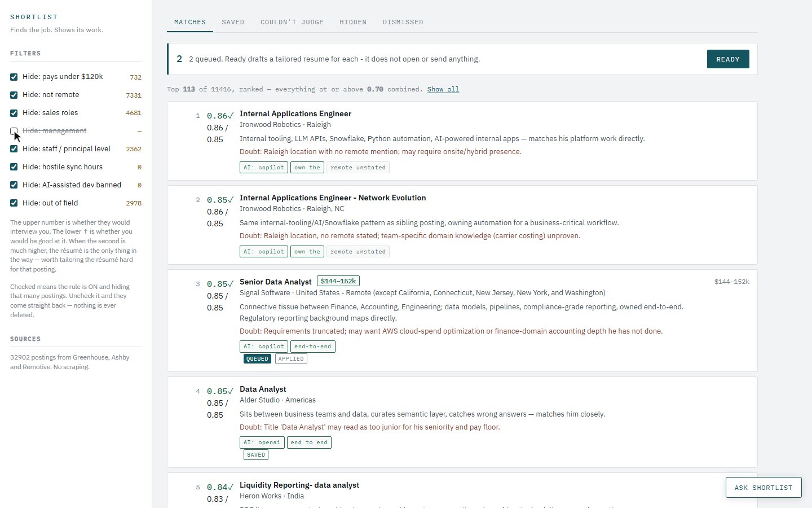Click the Ready button
Viewport: 812px width, 508px height.
[x=728, y=59]
